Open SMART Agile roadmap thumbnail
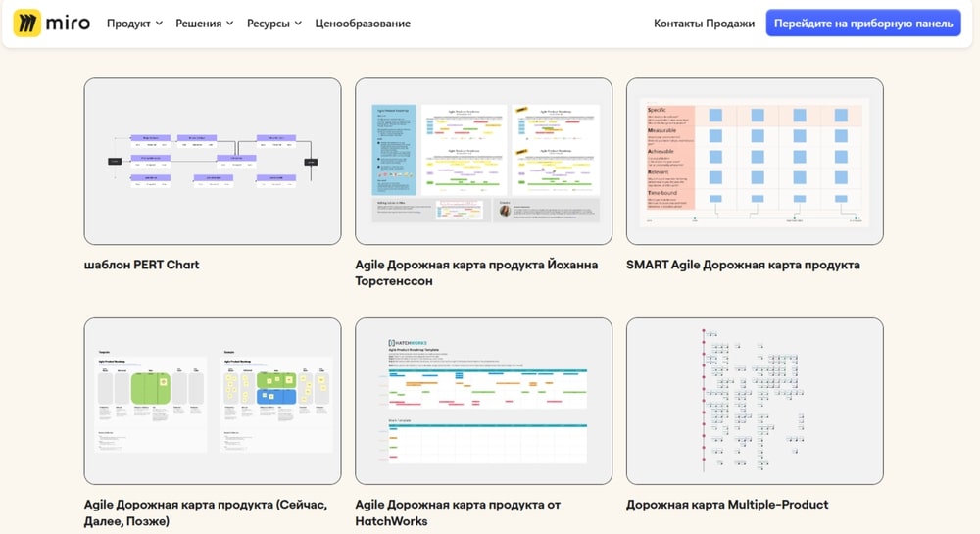Screen dimensions: 980x534 (x=755, y=161)
